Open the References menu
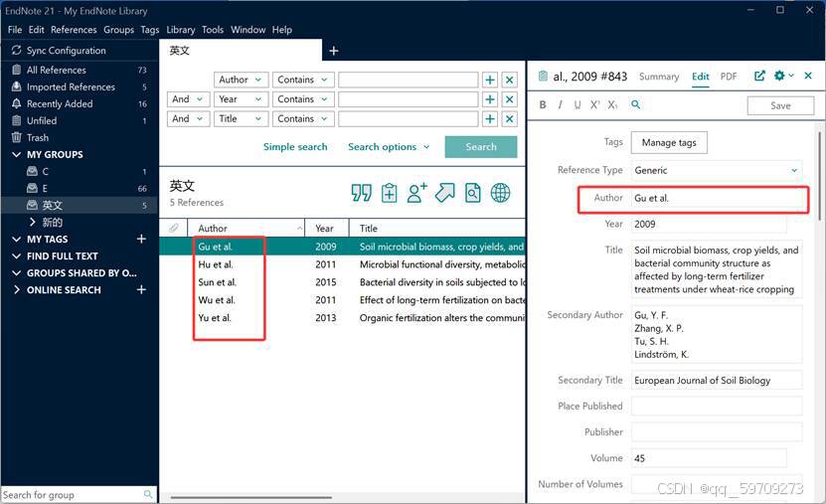Image resolution: width=826 pixels, height=504 pixels. (x=74, y=30)
